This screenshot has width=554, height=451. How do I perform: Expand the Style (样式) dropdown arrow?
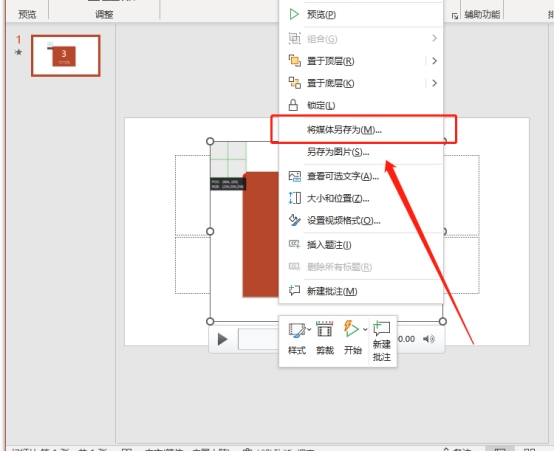pos(309,329)
